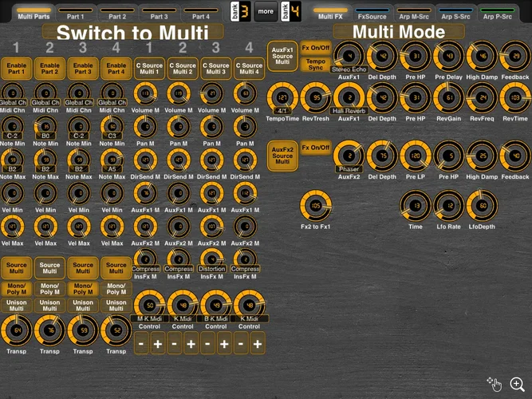Click the plus button under fourth Control
532x399 pixels.
[258, 344]
